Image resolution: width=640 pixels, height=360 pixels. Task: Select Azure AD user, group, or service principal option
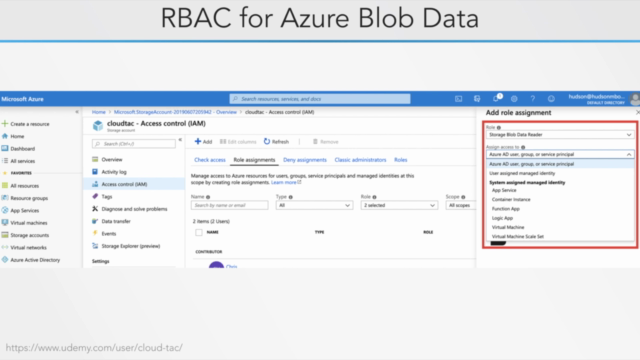pyautogui.click(x=560, y=164)
